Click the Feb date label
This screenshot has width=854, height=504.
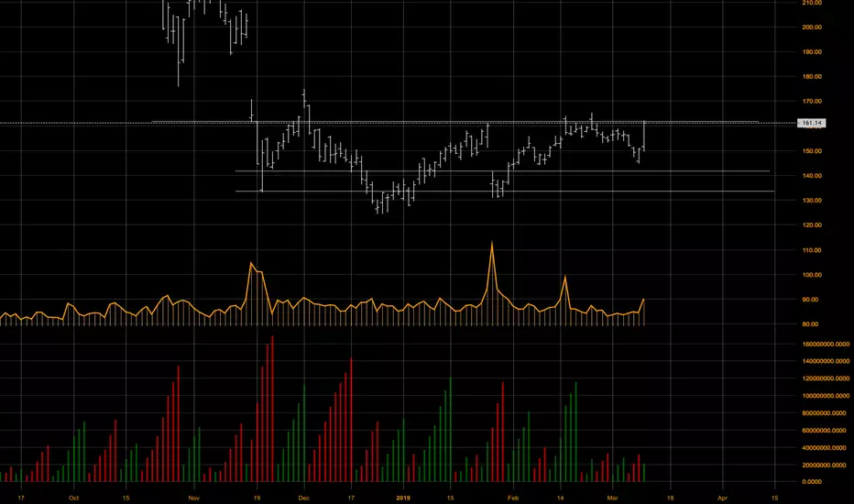(x=513, y=498)
